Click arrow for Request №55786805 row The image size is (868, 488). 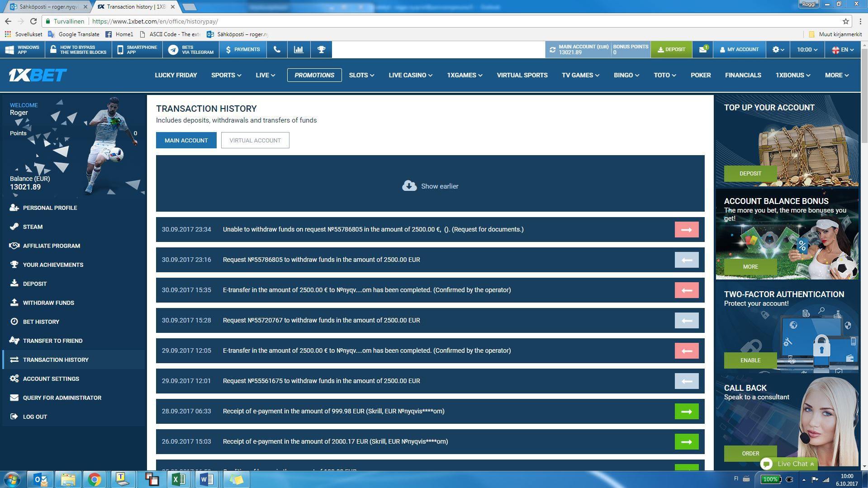pyautogui.click(x=687, y=260)
